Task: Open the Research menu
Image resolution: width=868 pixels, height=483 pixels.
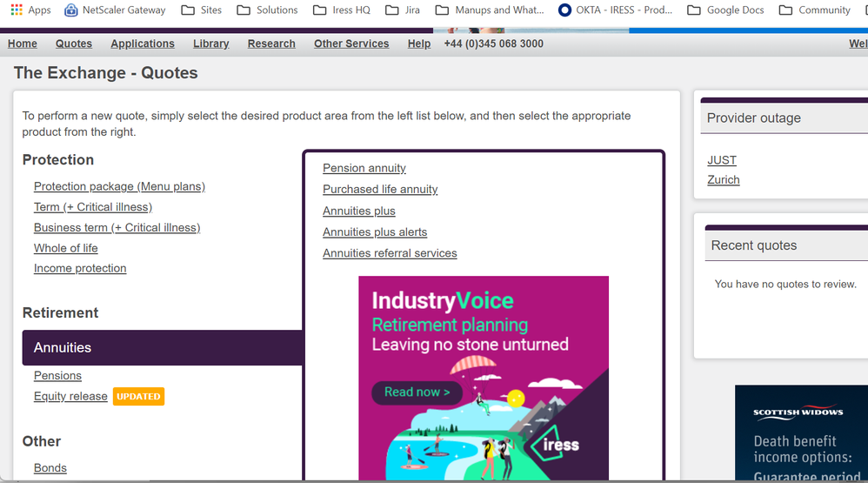Action: (x=271, y=44)
